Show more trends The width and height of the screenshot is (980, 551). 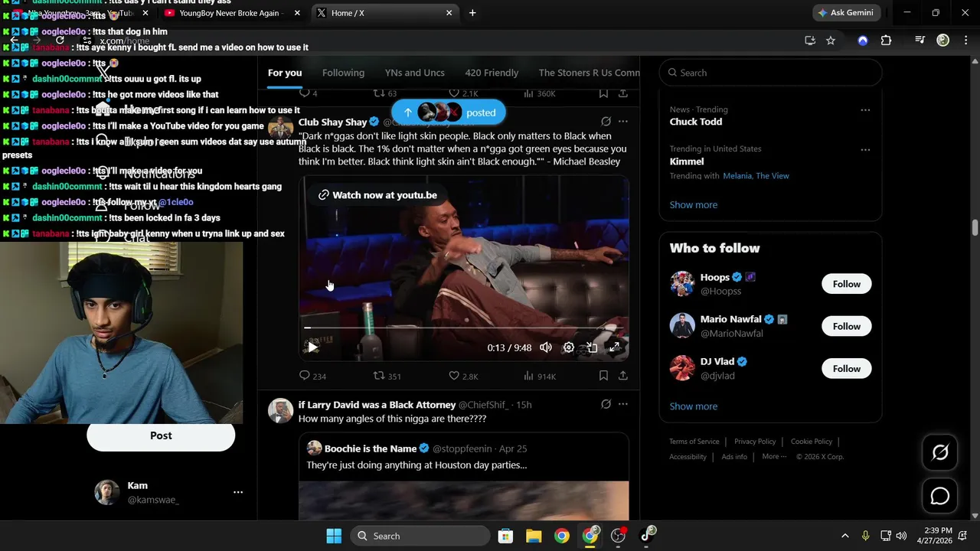point(694,204)
